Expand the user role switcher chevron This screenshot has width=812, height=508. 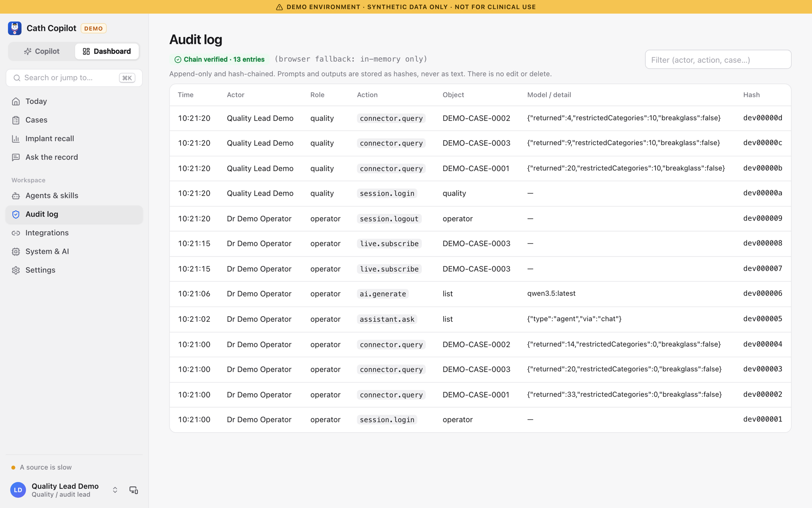click(x=115, y=490)
